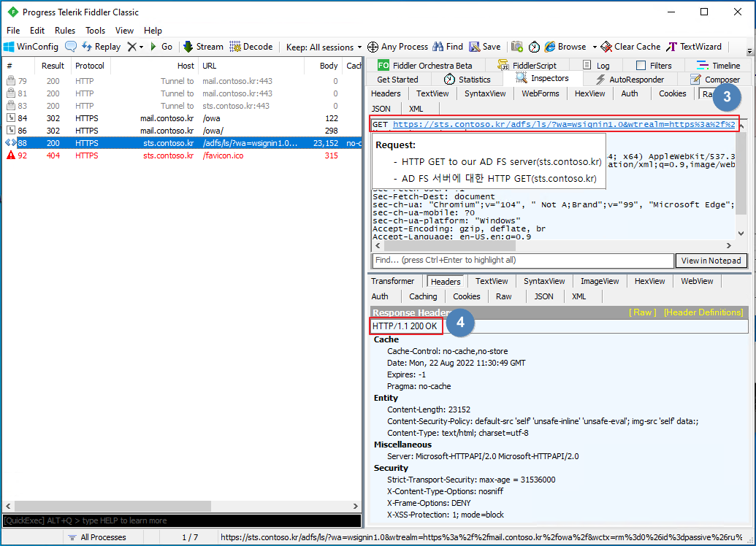This screenshot has height=546, width=756.
Task: Select session 84 mail.contoso.kr /owa
Action: pos(183,118)
